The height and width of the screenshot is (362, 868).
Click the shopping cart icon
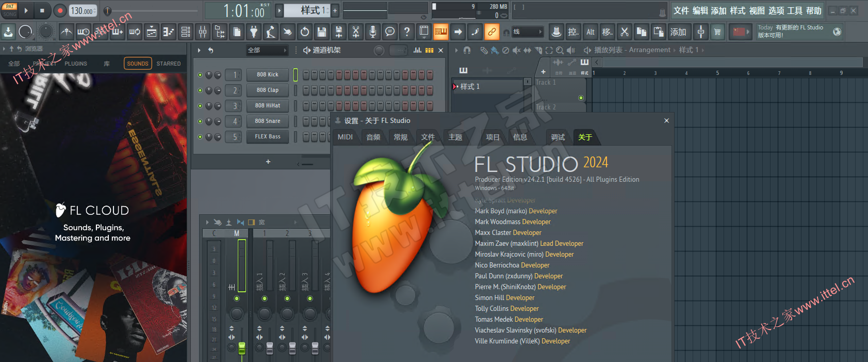coord(717,32)
